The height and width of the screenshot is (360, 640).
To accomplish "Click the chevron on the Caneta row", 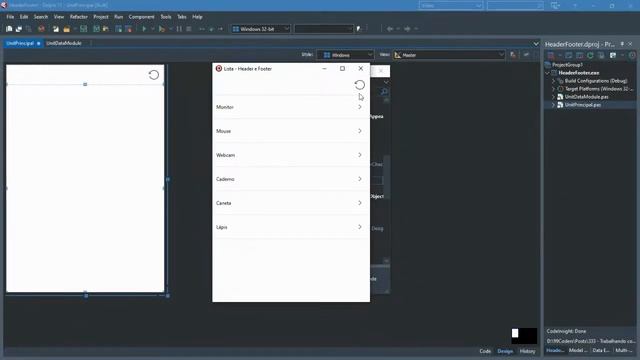I will click(x=360, y=203).
